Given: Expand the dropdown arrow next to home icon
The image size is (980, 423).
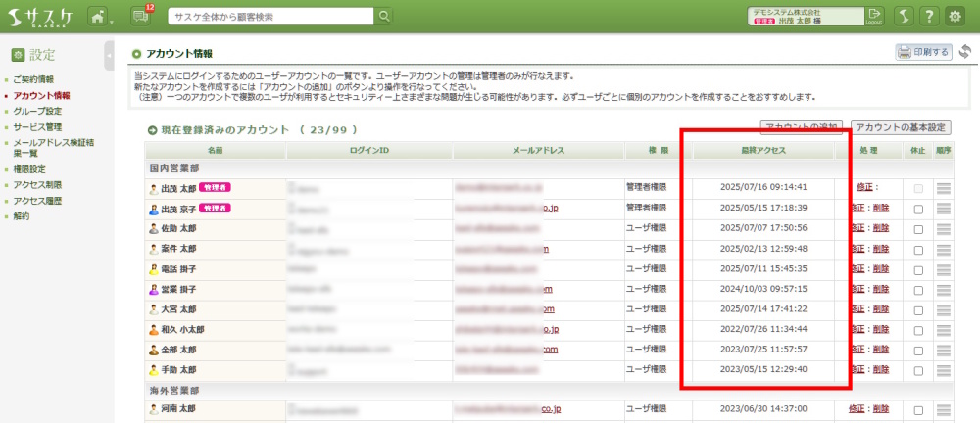Looking at the screenshot, I should coord(113,19).
